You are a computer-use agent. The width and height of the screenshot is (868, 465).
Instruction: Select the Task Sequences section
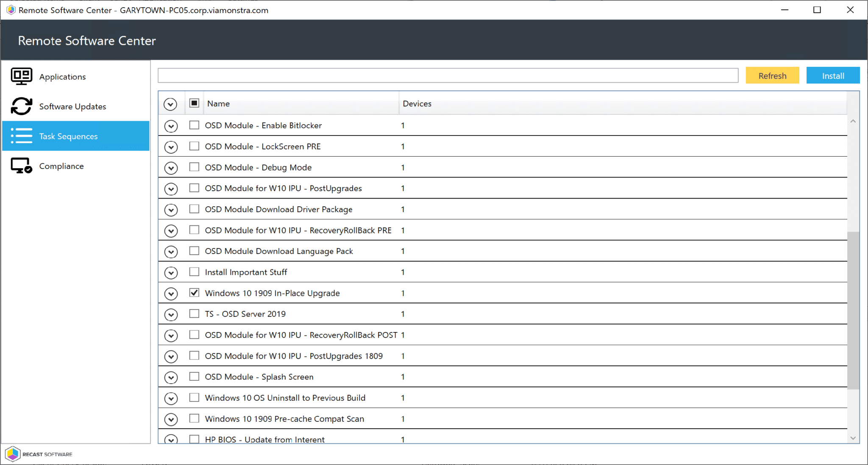[x=76, y=136]
